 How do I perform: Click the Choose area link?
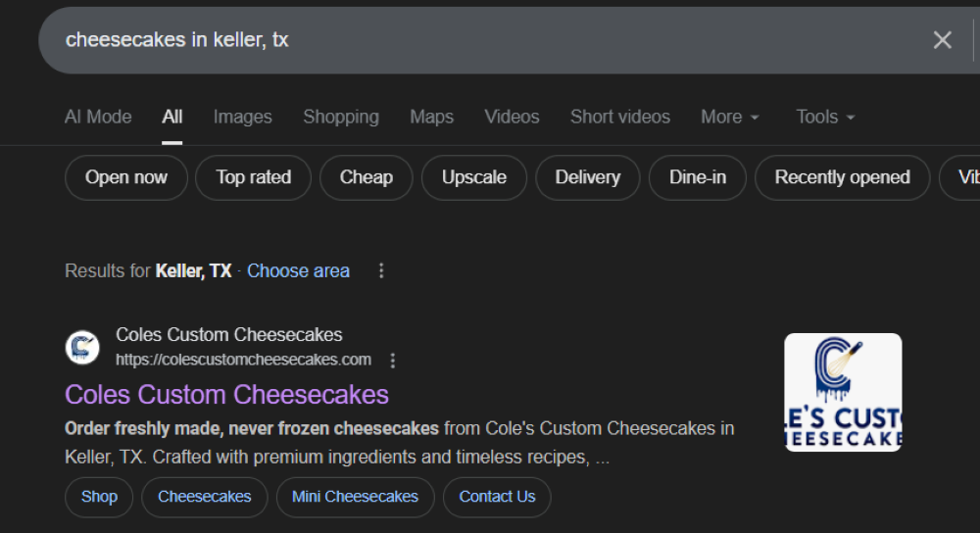[x=298, y=270]
